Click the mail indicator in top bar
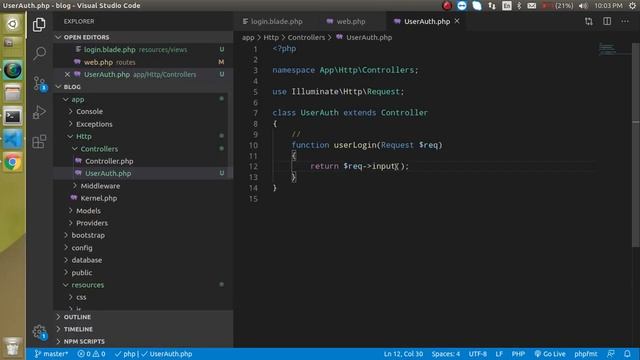Viewport: 640px width, 360px height. (531, 6)
